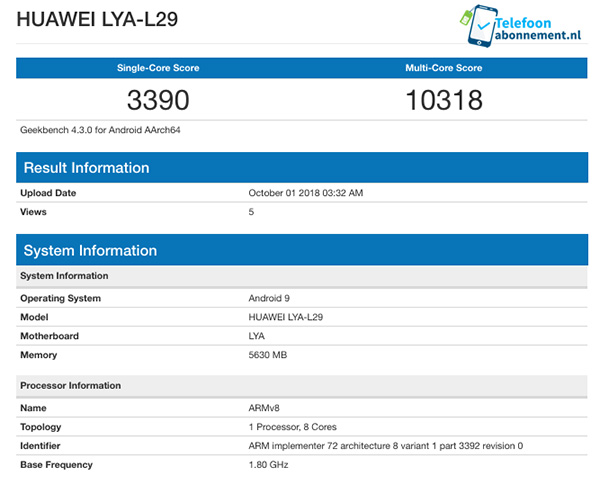Screen dimensions: 600x485
Task: Select the Single-Core Score header
Action: [x=158, y=68]
